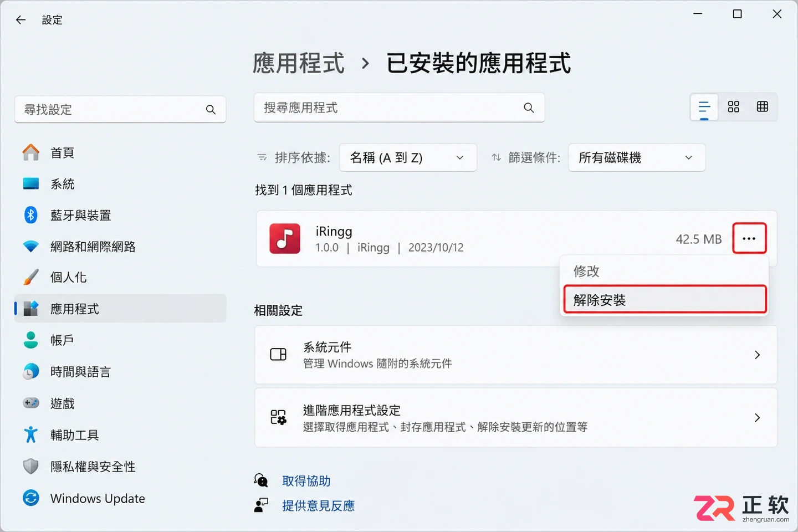The height and width of the screenshot is (532, 798).
Task: Click search magnifier in 搜尋應用程式 box
Action: 529,108
